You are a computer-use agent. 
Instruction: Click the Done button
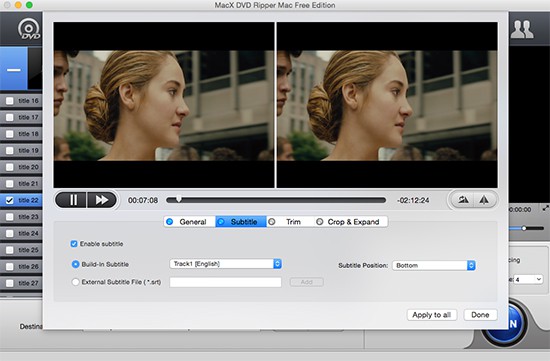pos(480,315)
